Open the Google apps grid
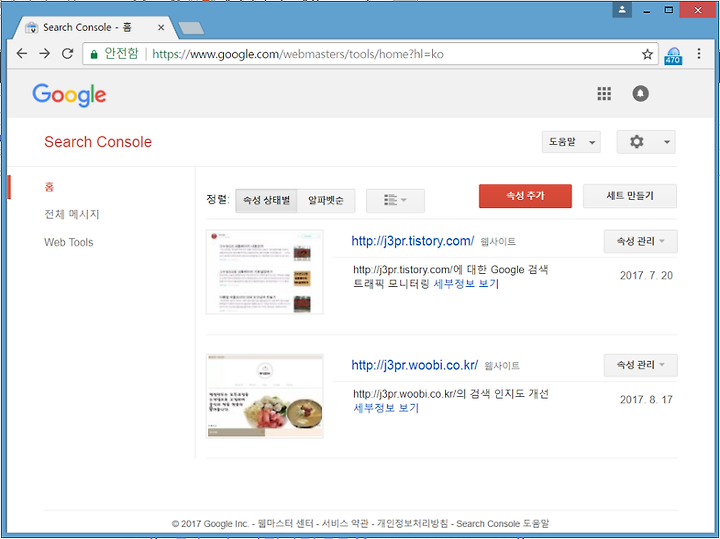This screenshot has width=720, height=539. pos(604,94)
